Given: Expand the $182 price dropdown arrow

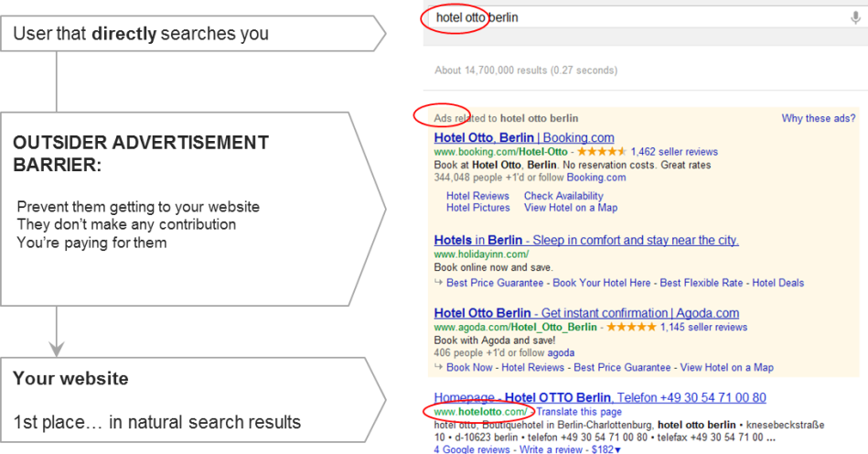Looking at the screenshot, I should tap(617, 449).
